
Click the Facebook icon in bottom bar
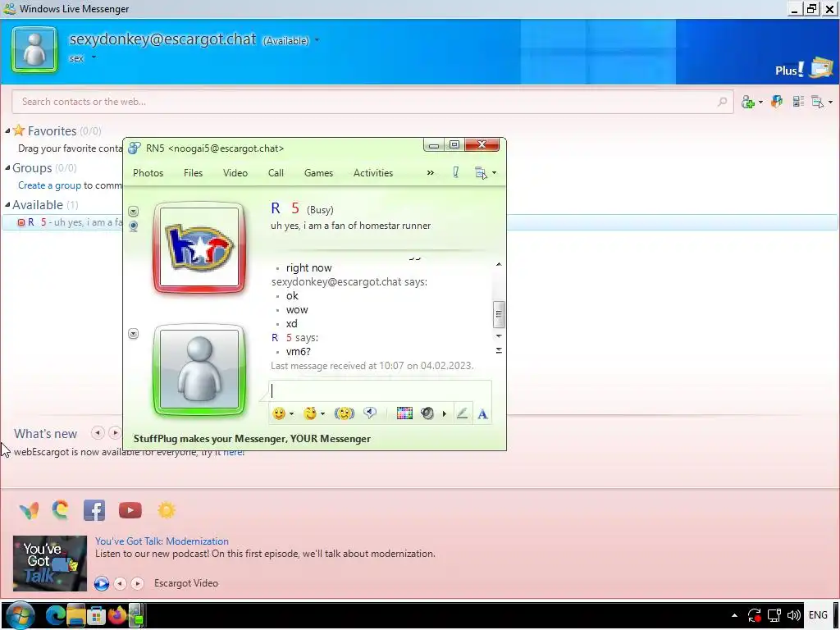tap(94, 510)
